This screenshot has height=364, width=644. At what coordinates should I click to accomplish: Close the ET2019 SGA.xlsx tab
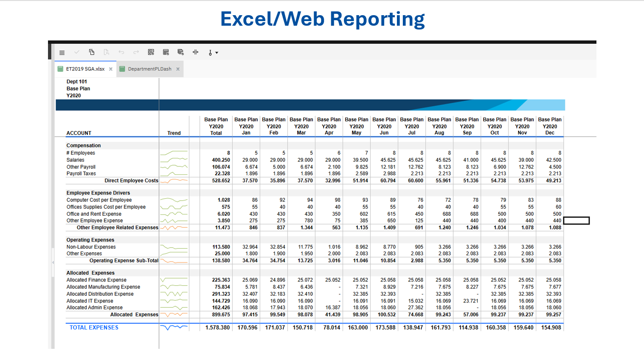tap(111, 69)
